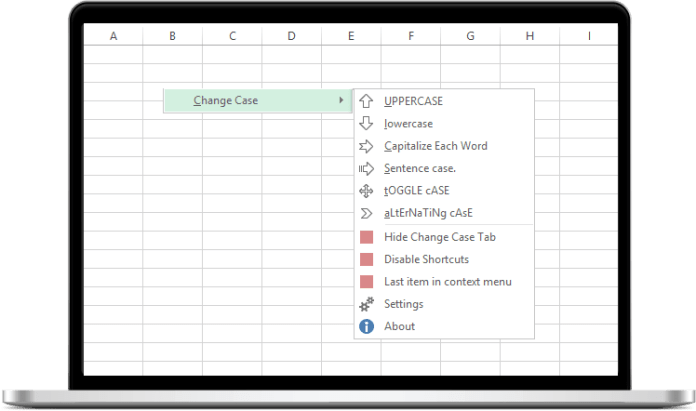This screenshot has height=411, width=696.
Task: Click the red square beside Disable Shortcuts
Action: [x=366, y=259]
